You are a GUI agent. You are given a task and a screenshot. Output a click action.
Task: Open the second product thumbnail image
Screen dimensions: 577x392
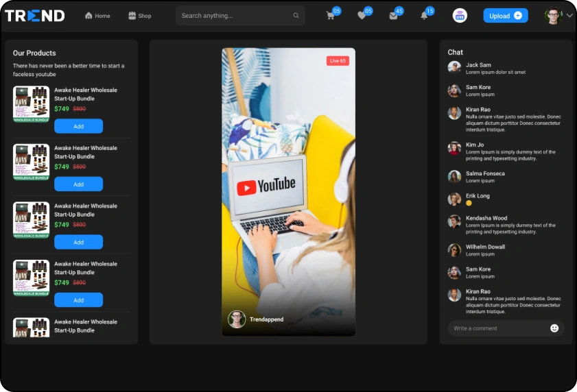pos(32,162)
